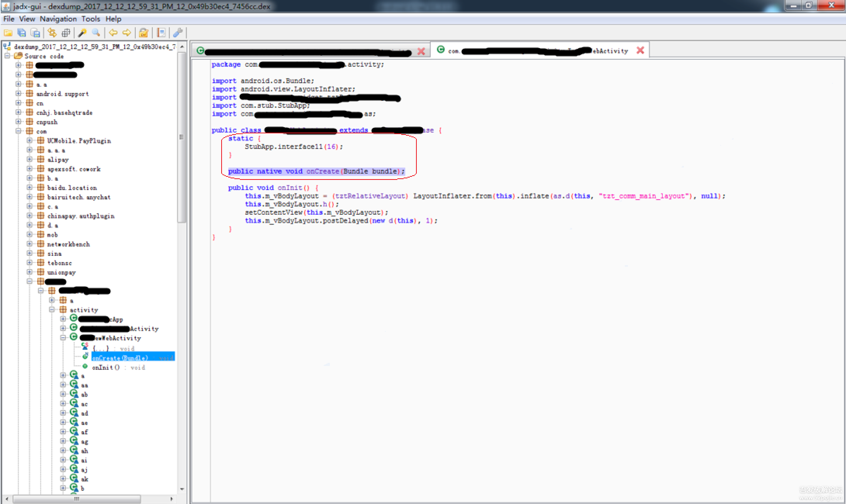846x504 pixels.
Task: Navigate forward with the right arrow
Action: point(127,33)
